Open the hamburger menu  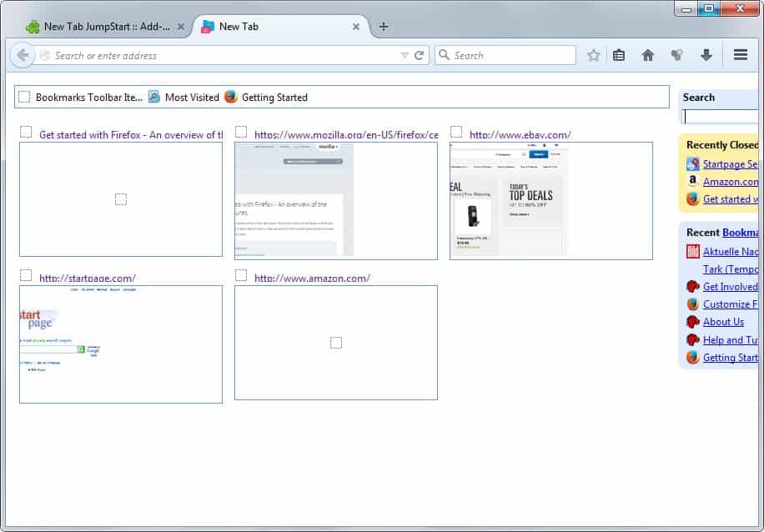741,54
